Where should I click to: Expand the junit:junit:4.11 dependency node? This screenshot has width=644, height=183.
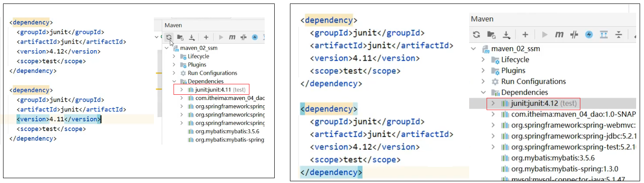coord(182,90)
